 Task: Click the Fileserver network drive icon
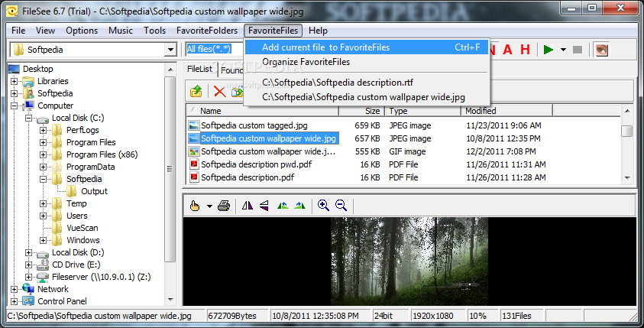pyautogui.click(x=43, y=277)
